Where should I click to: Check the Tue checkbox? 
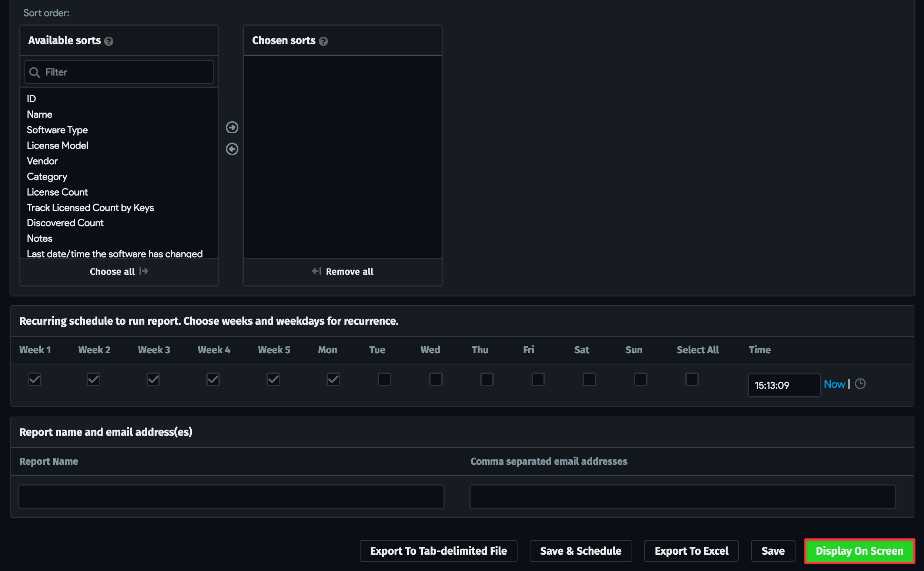[384, 379]
